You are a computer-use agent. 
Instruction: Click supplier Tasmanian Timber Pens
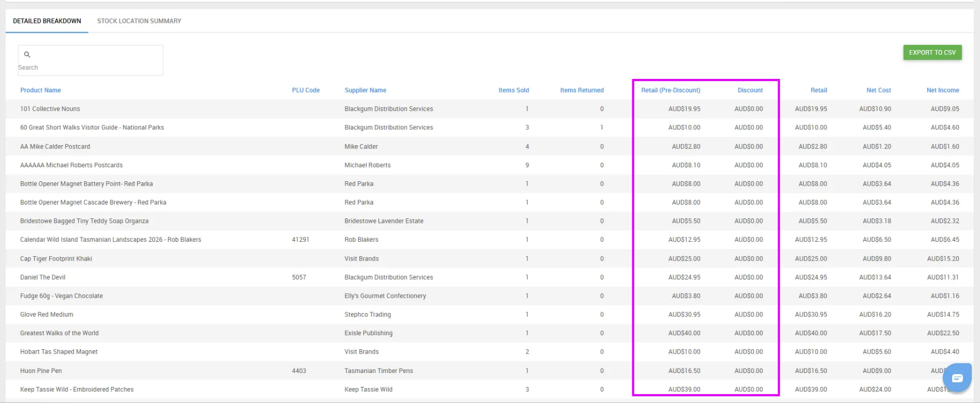point(379,371)
